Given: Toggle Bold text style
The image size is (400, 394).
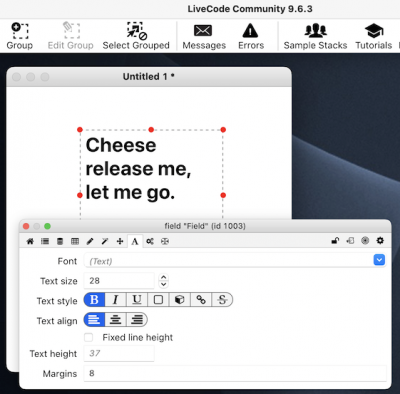Looking at the screenshot, I should 94,300.
